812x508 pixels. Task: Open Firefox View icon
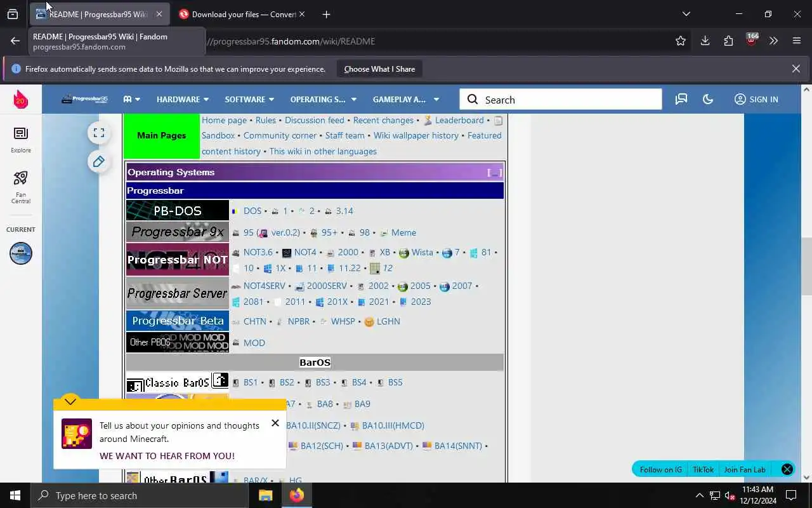tap(13, 14)
